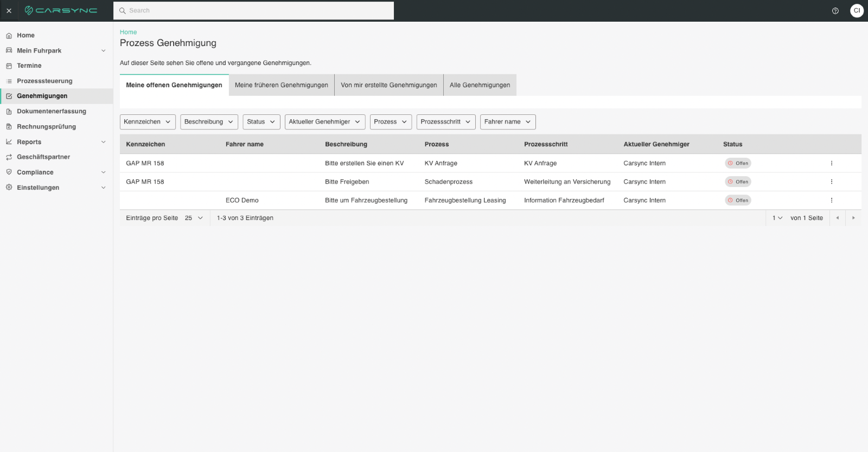The width and height of the screenshot is (868, 452).
Task: Click Offen status badge in Schadenprozess row
Action: point(738,182)
